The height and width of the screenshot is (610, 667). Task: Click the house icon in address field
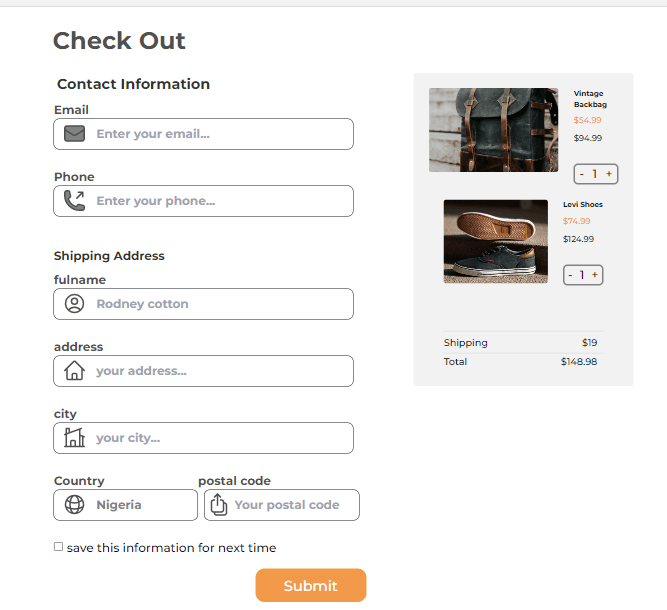74,371
